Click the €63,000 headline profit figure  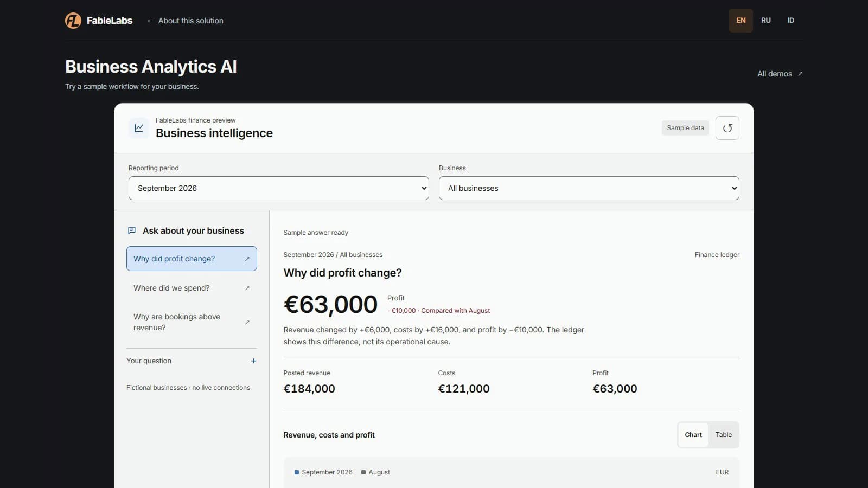pyautogui.click(x=330, y=304)
